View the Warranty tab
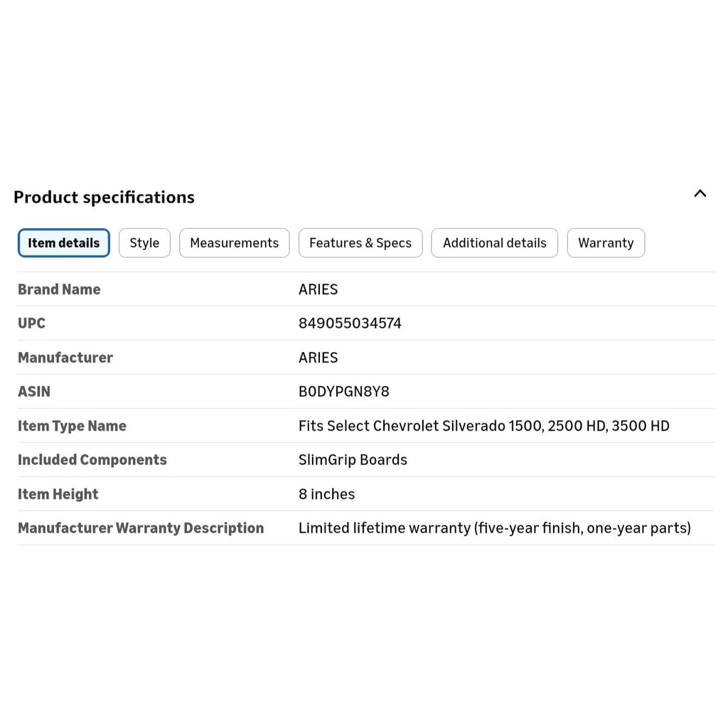This screenshot has height=728, width=728. tap(606, 243)
